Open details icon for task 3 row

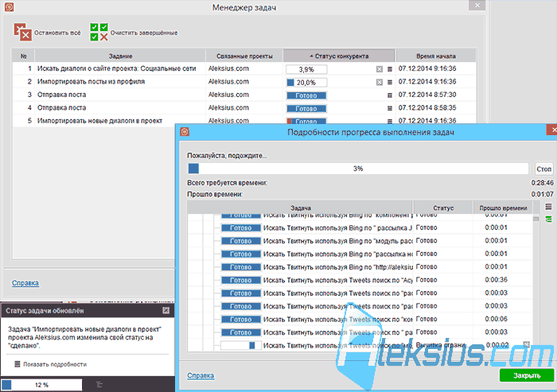pyautogui.click(x=390, y=95)
